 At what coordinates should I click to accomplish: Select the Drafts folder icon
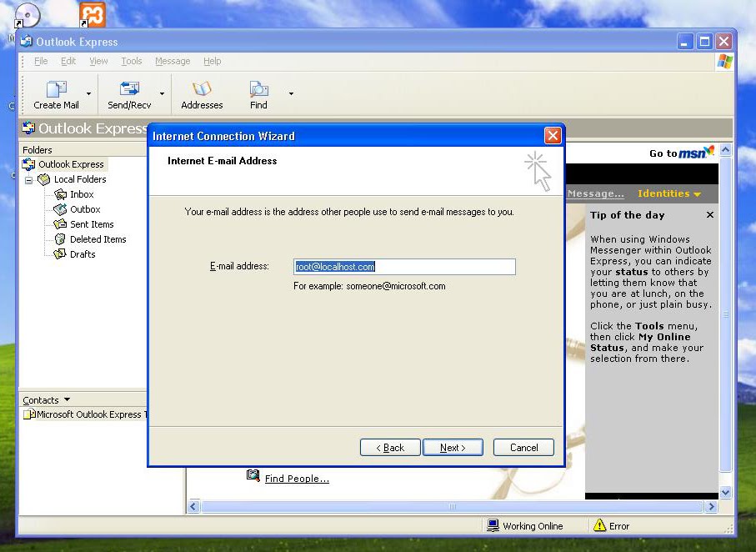[60, 254]
